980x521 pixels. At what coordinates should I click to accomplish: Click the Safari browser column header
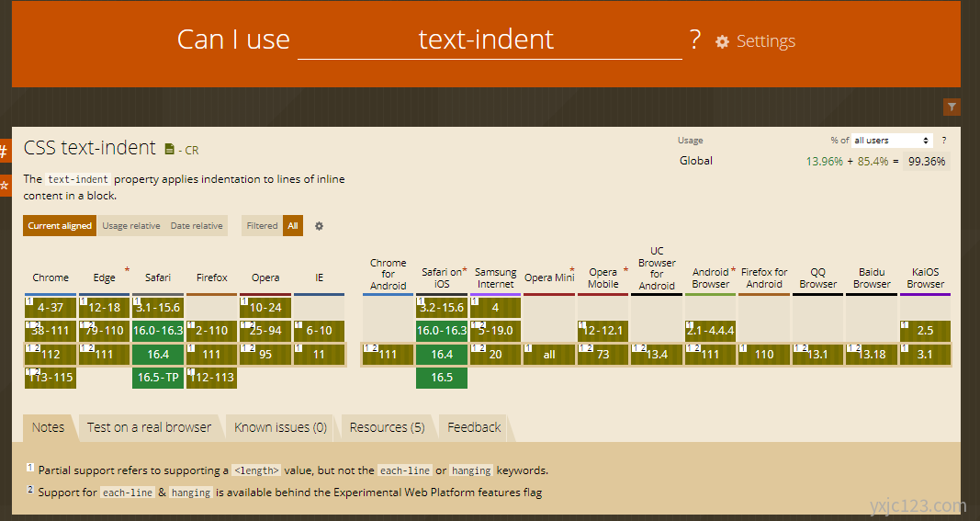157,277
